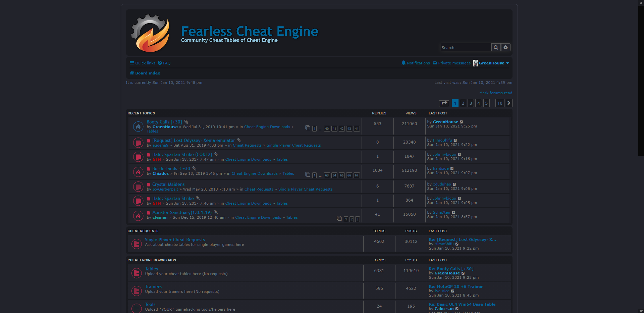The image size is (644, 313).
Task: View latest post by Scha7ten
Action: pyautogui.click(x=453, y=213)
